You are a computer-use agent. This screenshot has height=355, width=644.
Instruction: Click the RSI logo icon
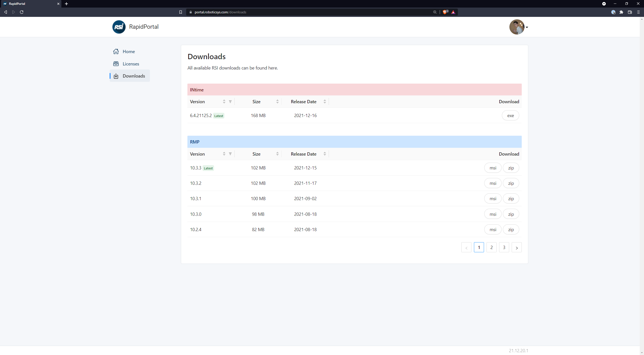(x=119, y=27)
